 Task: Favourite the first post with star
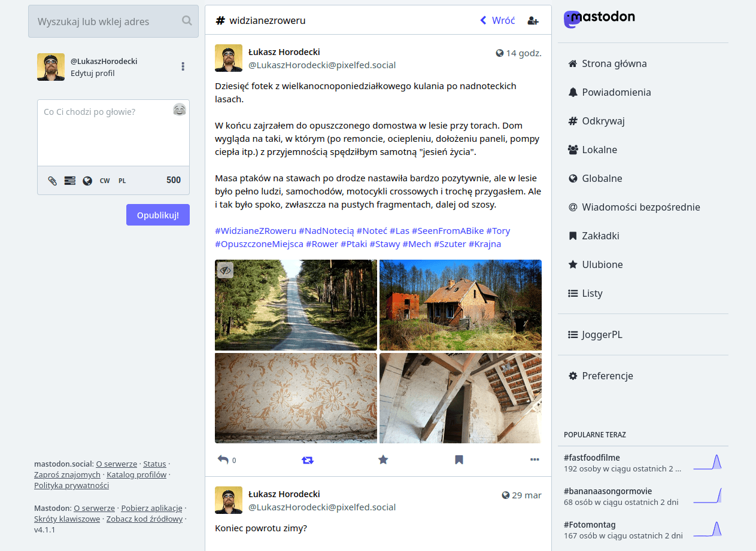[x=383, y=459]
